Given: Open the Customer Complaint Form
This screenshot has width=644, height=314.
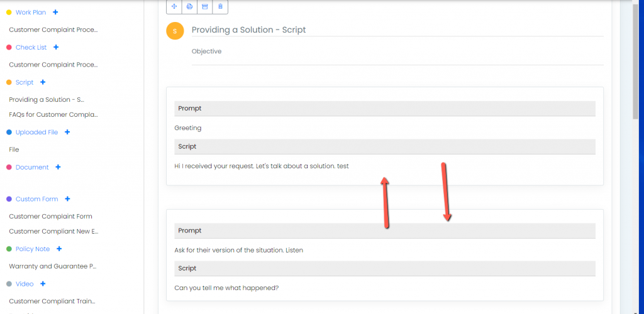Looking at the screenshot, I should click(50, 216).
